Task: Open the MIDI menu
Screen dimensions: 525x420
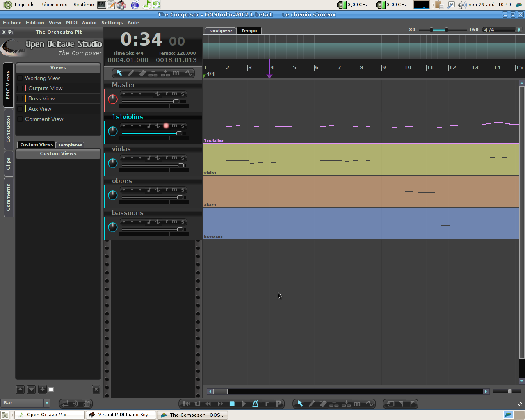Action: click(72, 23)
